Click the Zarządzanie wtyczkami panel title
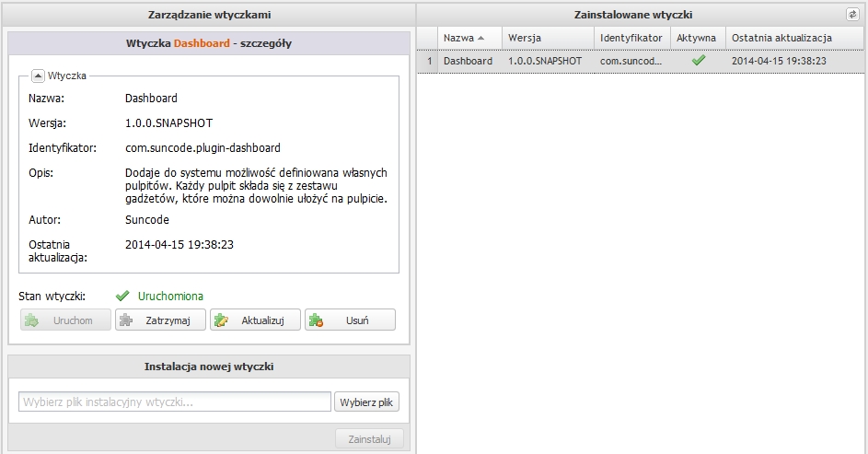Screen dimensions: 868x454 [209, 15]
